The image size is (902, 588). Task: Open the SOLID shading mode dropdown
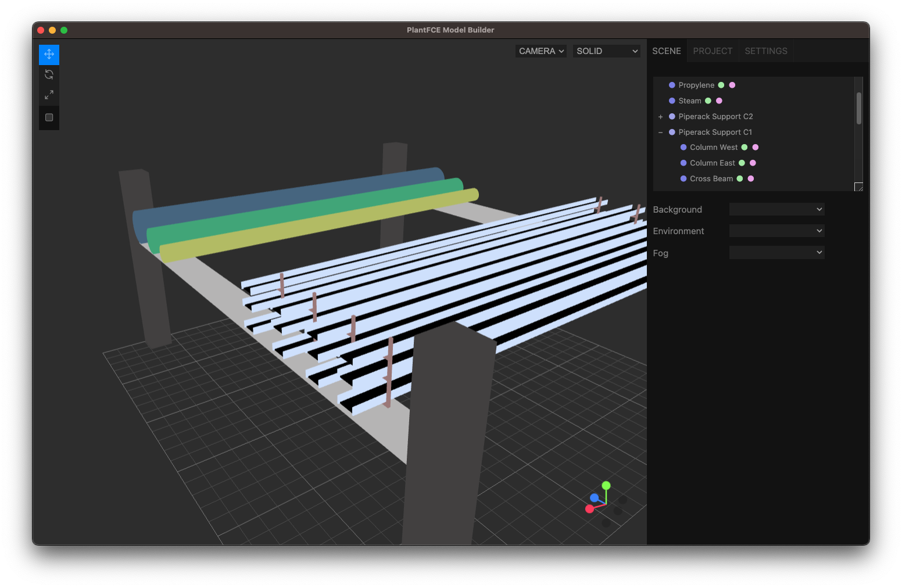(x=606, y=51)
